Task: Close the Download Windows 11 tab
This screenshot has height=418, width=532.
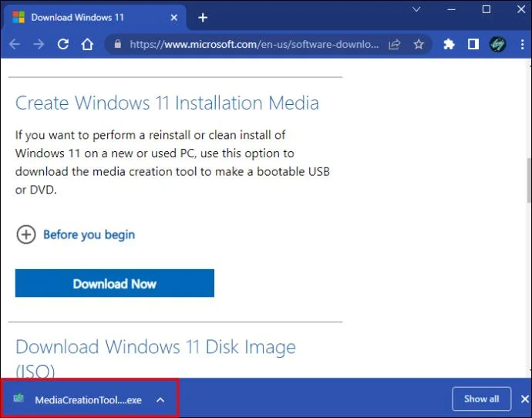Action: coord(173,17)
